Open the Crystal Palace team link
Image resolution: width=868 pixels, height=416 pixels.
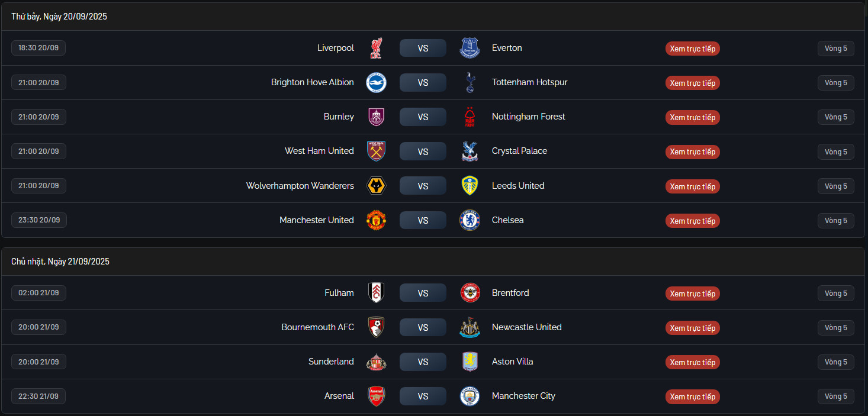click(x=519, y=151)
